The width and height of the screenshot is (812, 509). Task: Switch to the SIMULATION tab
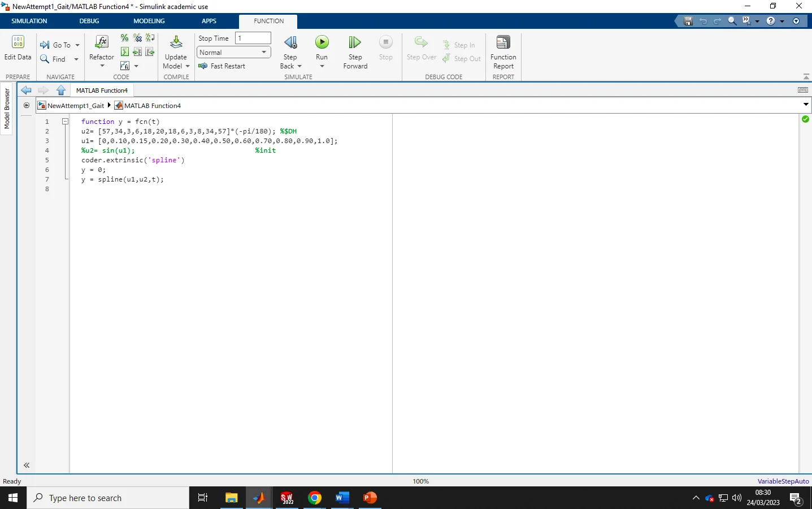29,21
